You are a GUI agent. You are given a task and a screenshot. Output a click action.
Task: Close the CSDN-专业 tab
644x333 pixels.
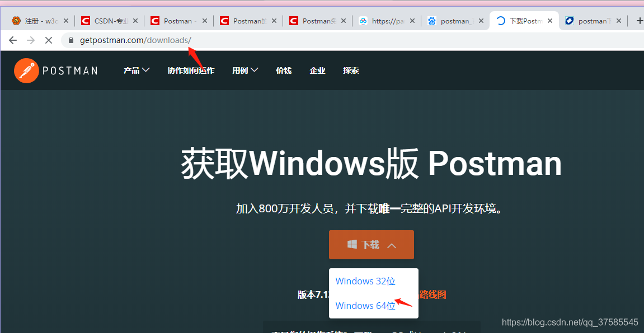pos(135,21)
